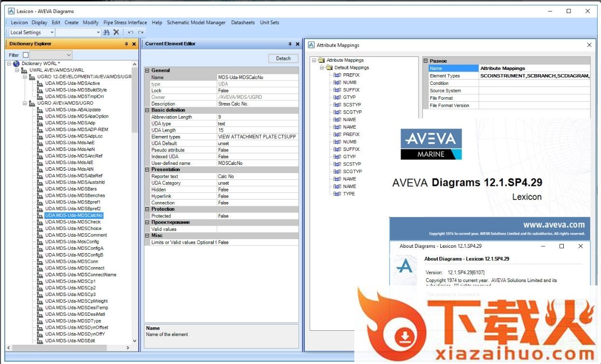Toggle the Filter checkbox

click(x=26, y=55)
